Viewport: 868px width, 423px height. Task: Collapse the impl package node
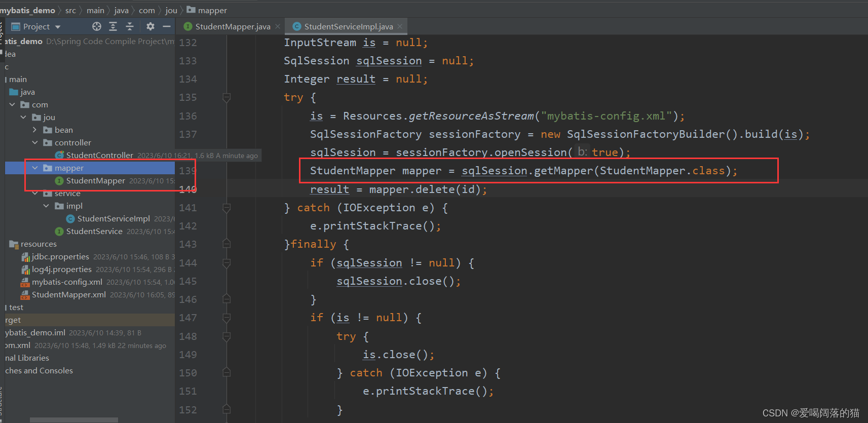click(x=46, y=206)
